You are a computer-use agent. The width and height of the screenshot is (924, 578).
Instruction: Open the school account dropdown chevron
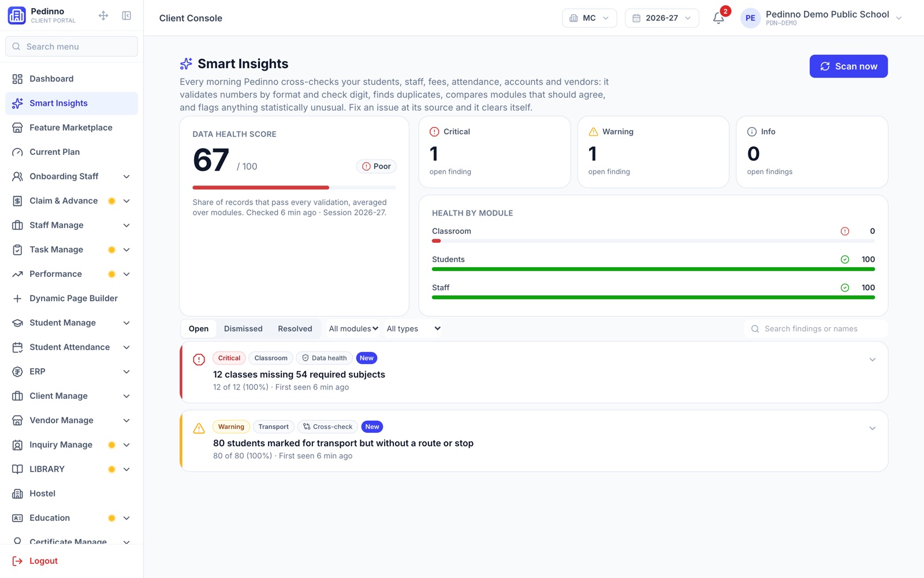(x=899, y=18)
